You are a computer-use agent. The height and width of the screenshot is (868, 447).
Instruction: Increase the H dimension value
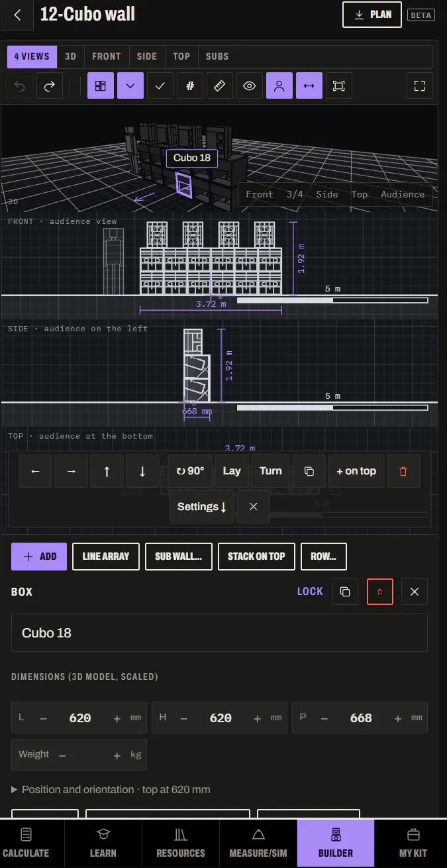258,718
